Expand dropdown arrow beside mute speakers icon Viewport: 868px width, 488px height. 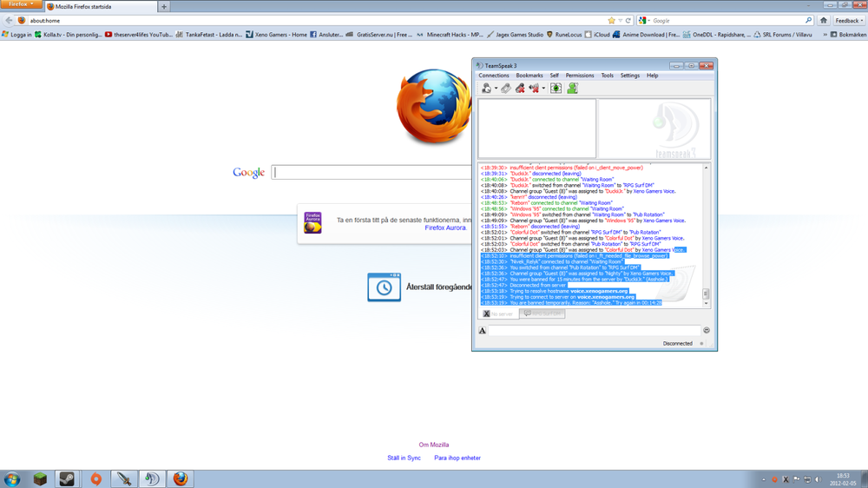click(x=543, y=89)
